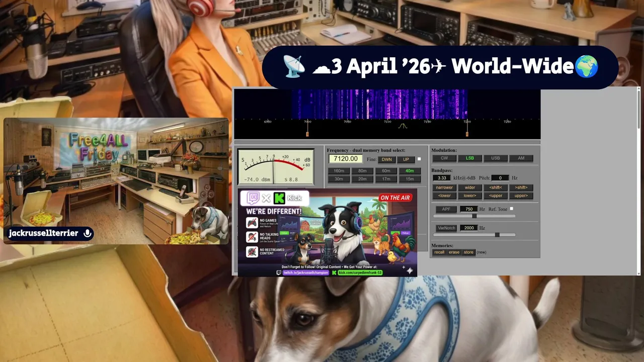Viewport: 644px width, 362px height.
Task: Enable the Ref. Tone checkbox
Action: [512, 209]
